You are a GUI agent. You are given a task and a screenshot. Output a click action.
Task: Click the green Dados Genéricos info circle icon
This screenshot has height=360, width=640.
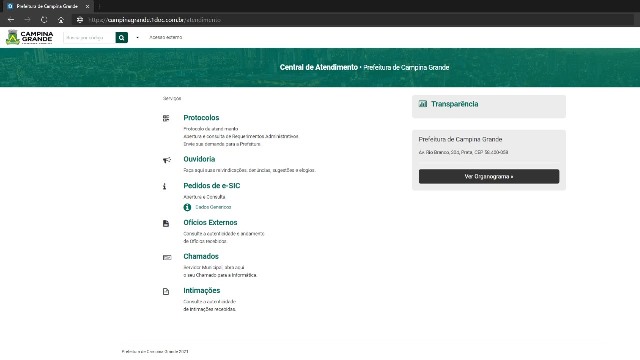click(187, 207)
